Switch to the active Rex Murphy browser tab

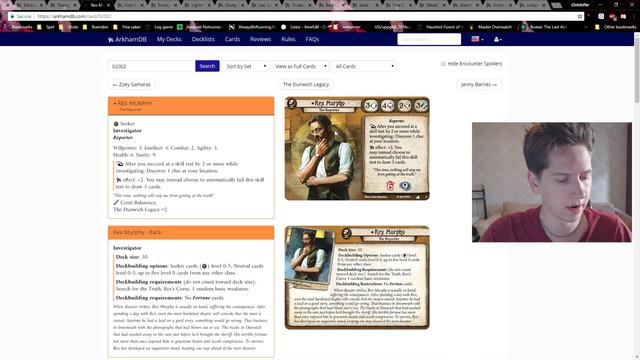pyautogui.click(x=96, y=5)
